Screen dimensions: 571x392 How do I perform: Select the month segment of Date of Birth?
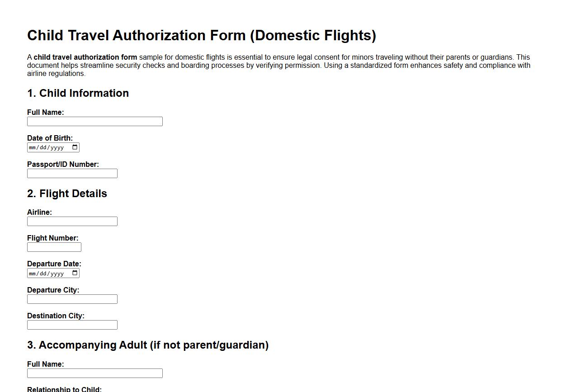pyautogui.click(x=33, y=147)
